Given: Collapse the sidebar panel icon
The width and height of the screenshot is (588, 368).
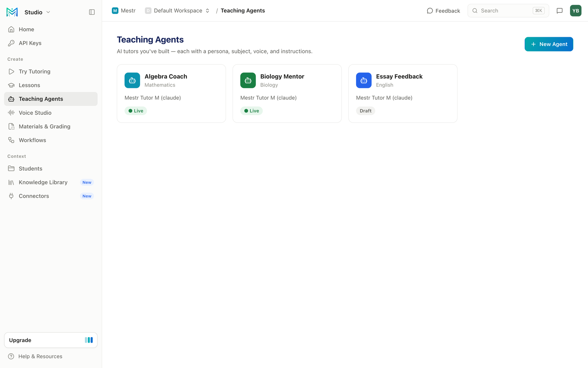Looking at the screenshot, I should [92, 12].
